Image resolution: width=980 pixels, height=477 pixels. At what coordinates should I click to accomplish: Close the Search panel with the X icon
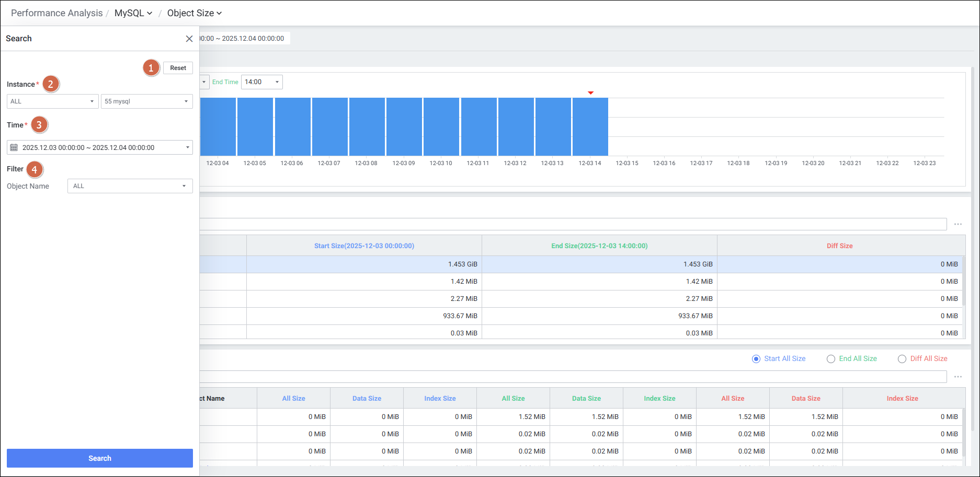(x=189, y=39)
